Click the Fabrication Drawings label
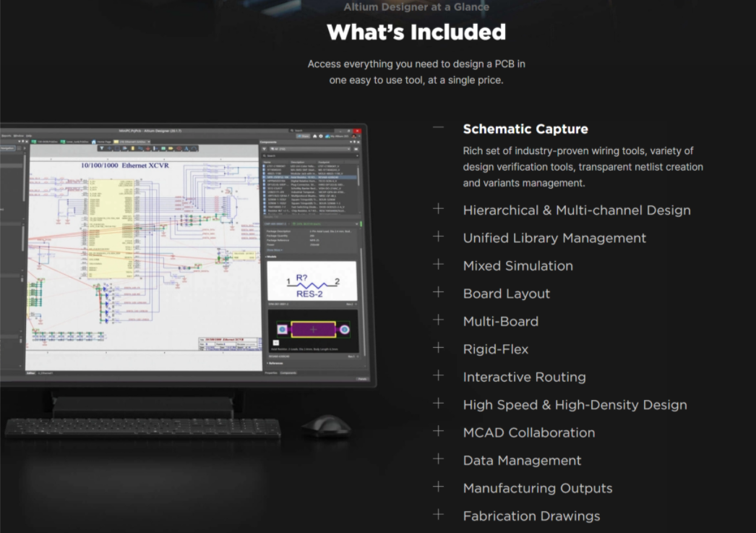This screenshot has height=533, width=756. pos(531,516)
